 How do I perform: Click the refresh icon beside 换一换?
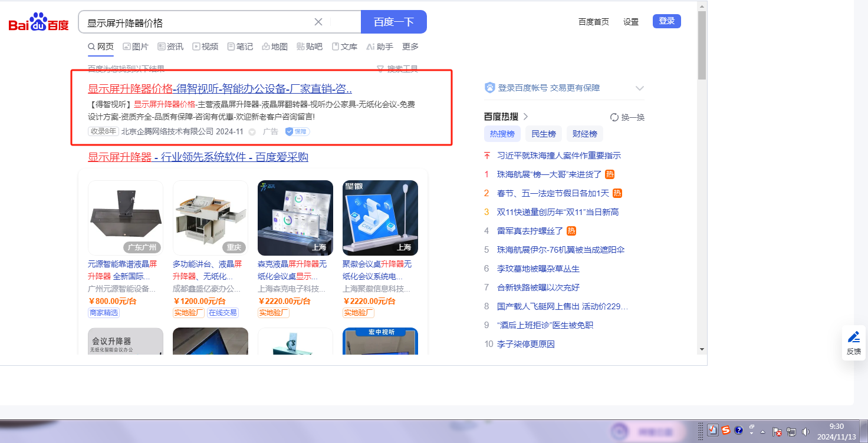pos(614,117)
